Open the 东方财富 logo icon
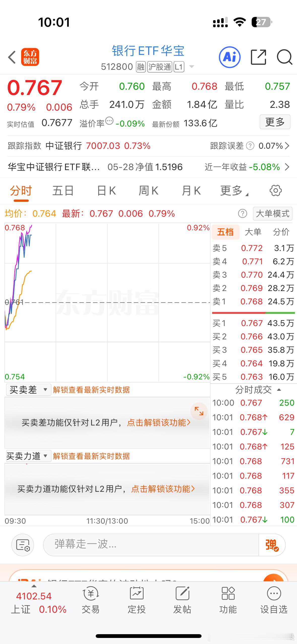Image resolution: width=297 pixels, height=644 pixels. coord(30,57)
